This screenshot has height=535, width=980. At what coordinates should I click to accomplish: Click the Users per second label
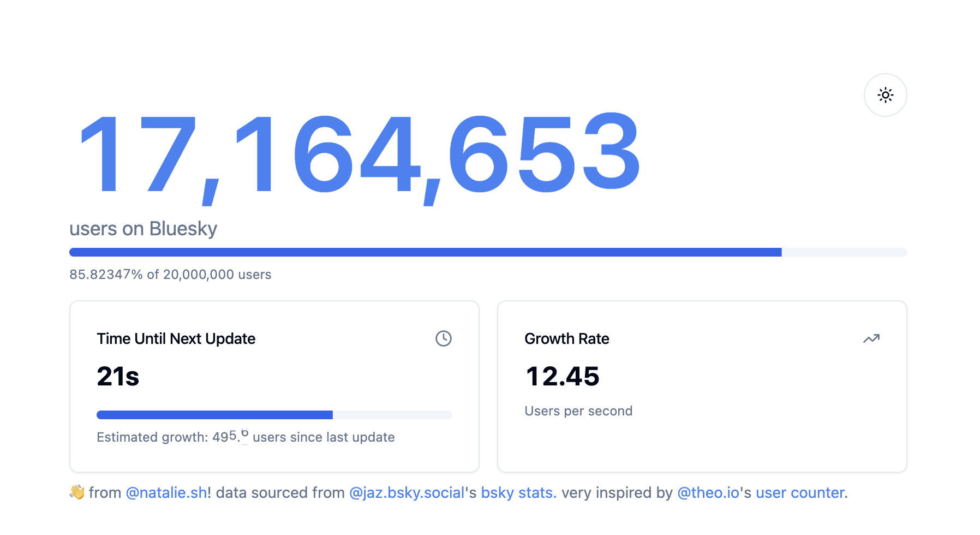[x=578, y=411]
